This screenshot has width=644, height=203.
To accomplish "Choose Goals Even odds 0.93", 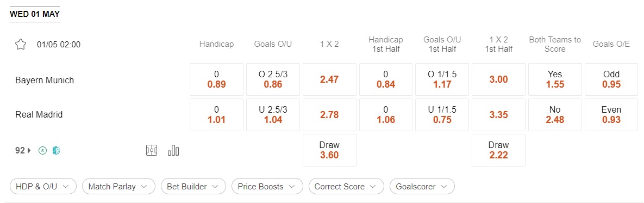I will 611,115.
